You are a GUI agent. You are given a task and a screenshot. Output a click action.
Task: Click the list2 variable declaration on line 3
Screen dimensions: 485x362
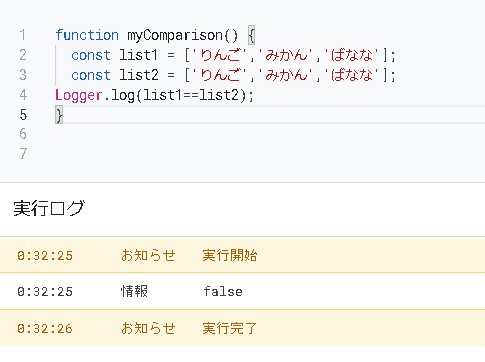pyautogui.click(x=139, y=75)
